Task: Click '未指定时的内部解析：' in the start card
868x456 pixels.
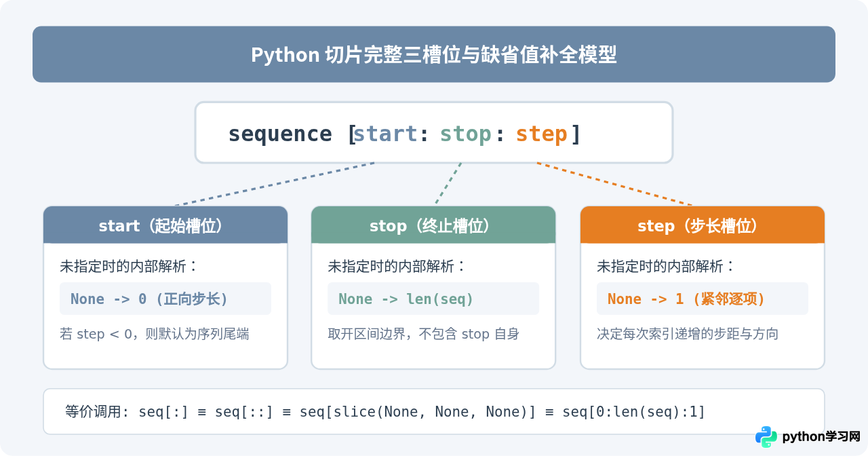Action: (x=130, y=266)
